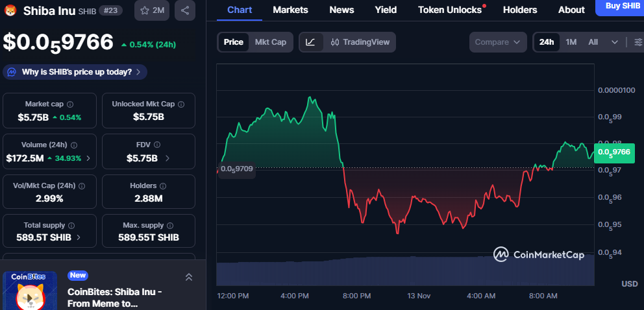Open the Markets tab
Viewport: 644px width, 310px height.
(290, 10)
